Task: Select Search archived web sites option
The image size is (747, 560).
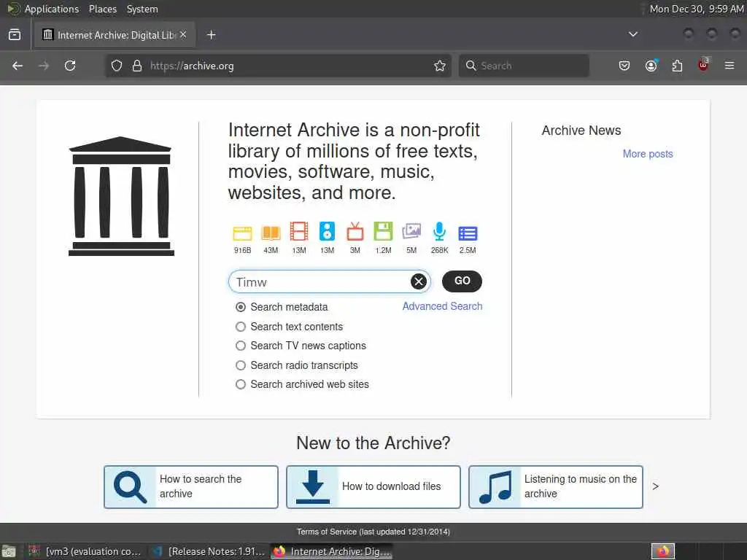Action: point(241,384)
